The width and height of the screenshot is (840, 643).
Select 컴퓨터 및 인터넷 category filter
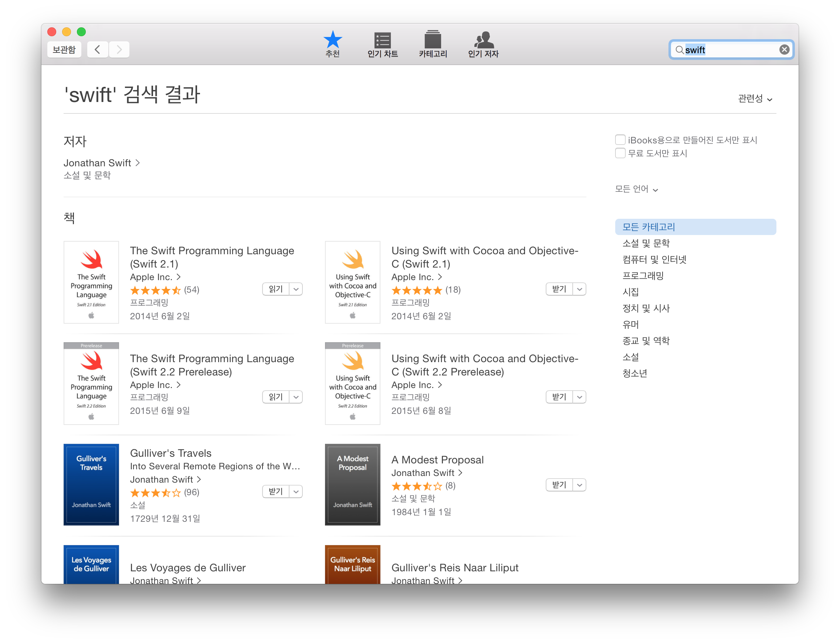[654, 259]
